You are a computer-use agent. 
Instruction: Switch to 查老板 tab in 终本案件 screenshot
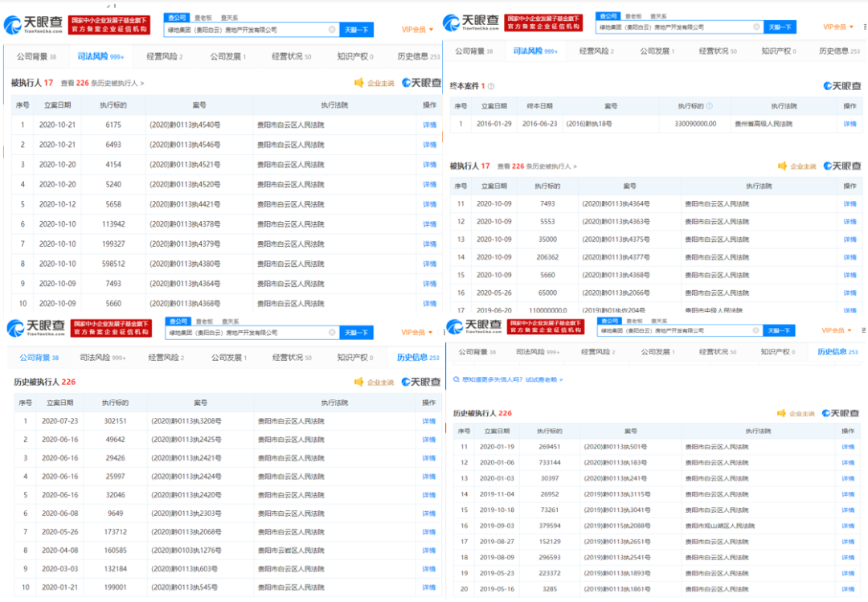coord(633,16)
